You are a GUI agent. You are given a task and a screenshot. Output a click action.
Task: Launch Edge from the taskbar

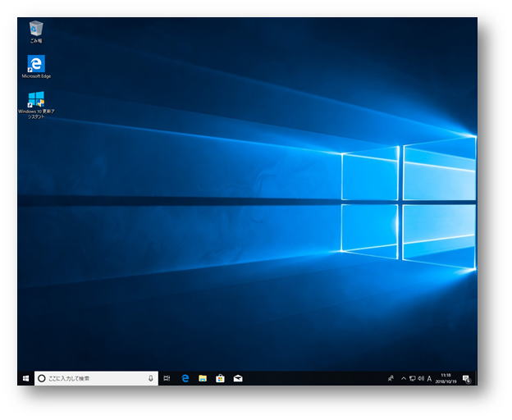click(x=185, y=378)
